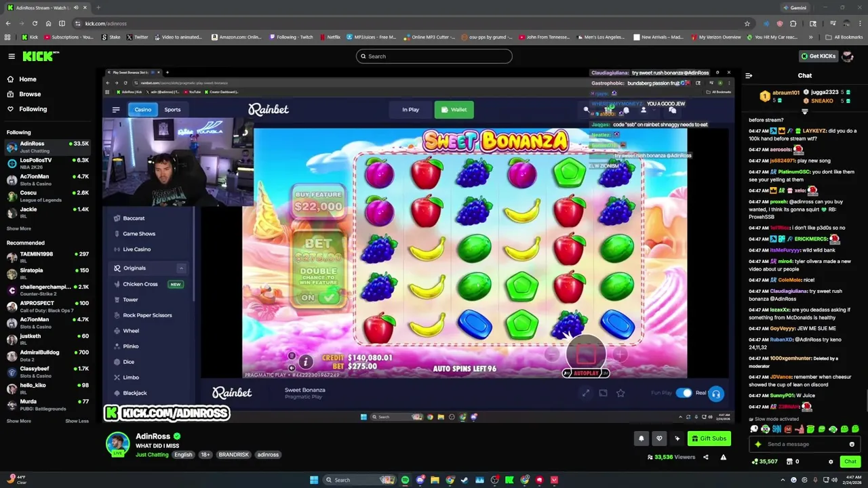Share the stream via share icon

click(x=705, y=457)
